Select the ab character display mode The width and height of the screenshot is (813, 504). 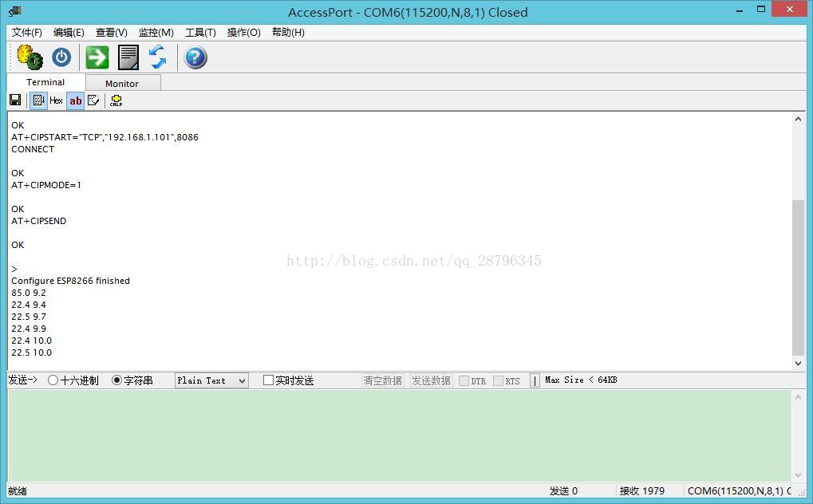(x=76, y=100)
